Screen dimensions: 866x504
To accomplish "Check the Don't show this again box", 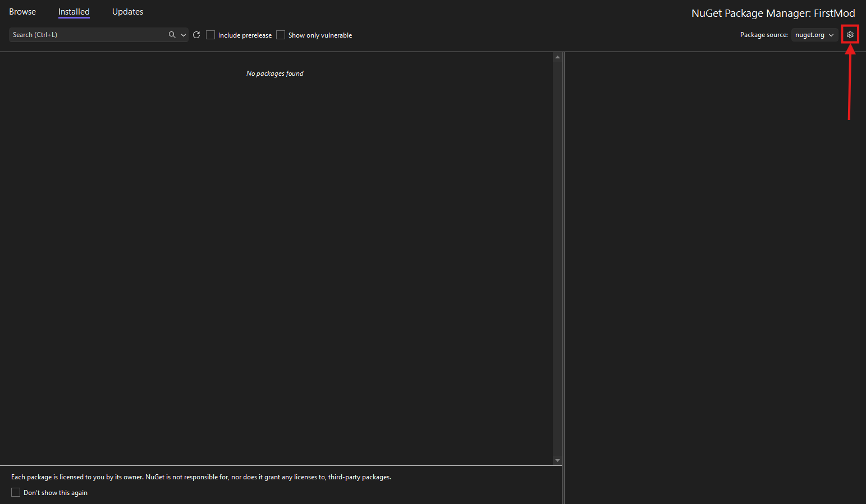I will point(16,492).
